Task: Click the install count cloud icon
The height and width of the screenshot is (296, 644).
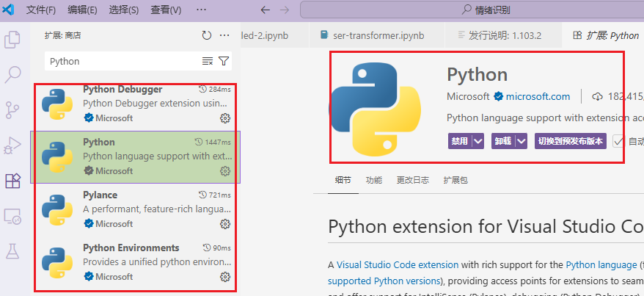Action: pos(598,97)
